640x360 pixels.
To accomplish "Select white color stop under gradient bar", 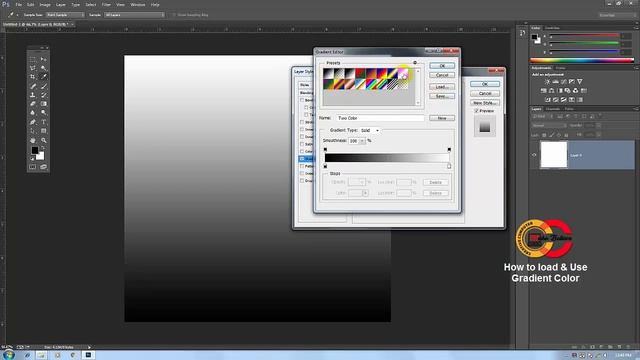I will tap(449, 166).
